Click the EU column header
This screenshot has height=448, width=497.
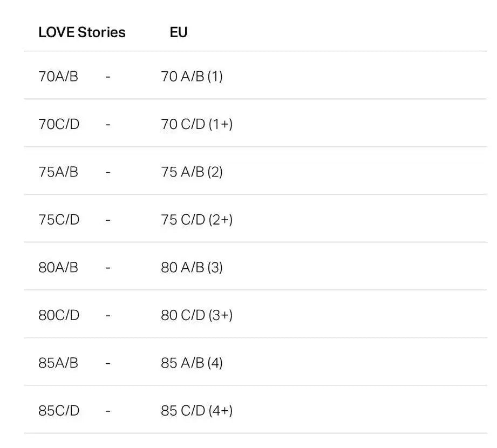coord(178,32)
